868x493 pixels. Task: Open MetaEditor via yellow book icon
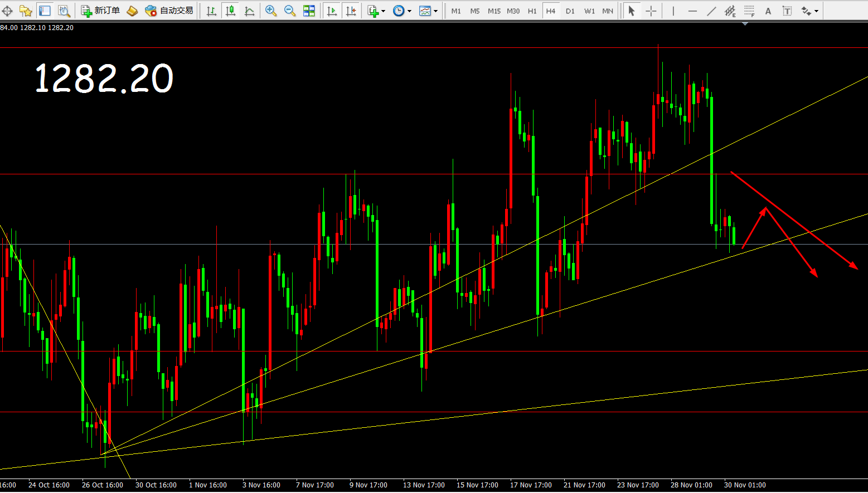tap(132, 11)
